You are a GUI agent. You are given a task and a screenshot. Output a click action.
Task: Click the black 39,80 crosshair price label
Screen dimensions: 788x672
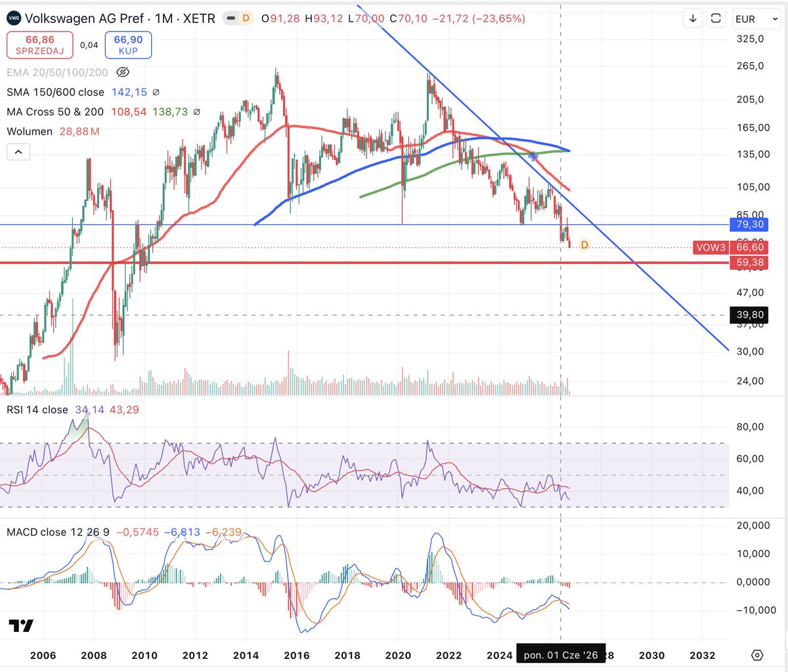(x=749, y=315)
